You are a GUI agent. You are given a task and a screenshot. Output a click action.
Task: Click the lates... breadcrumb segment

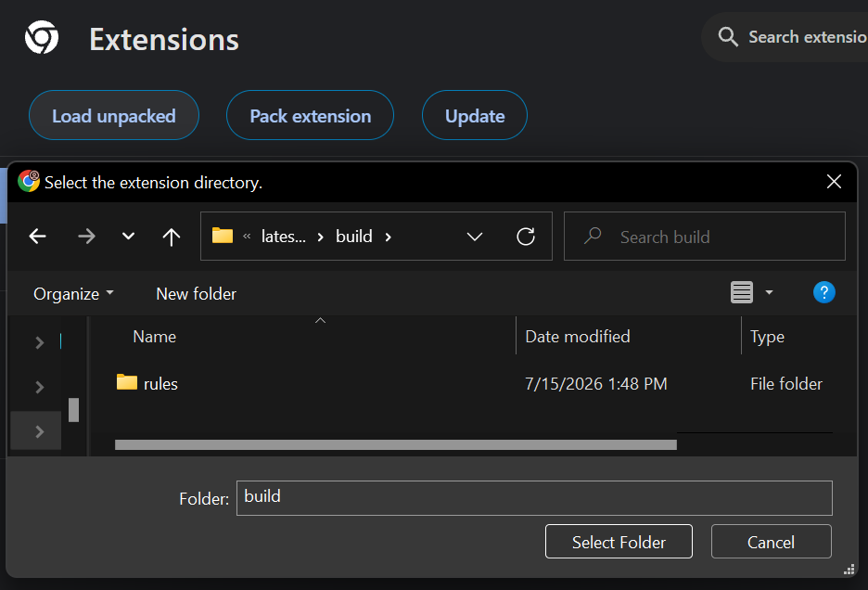click(x=284, y=237)
